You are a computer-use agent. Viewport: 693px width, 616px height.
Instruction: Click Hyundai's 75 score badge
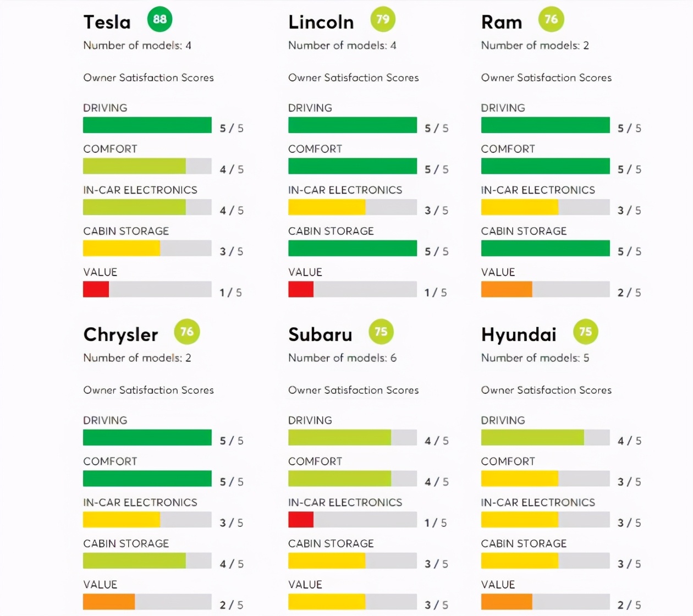click(x=586, y=332)
